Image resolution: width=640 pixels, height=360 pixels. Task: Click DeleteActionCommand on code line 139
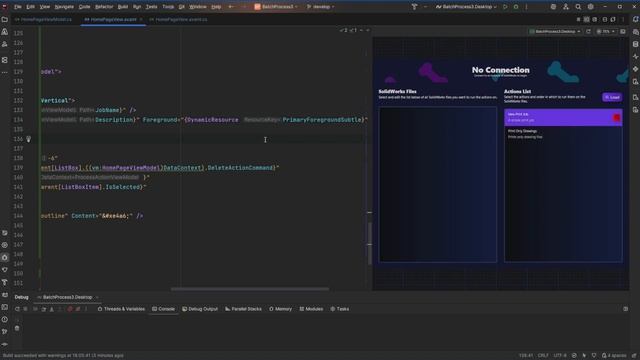tap(241, 168)
